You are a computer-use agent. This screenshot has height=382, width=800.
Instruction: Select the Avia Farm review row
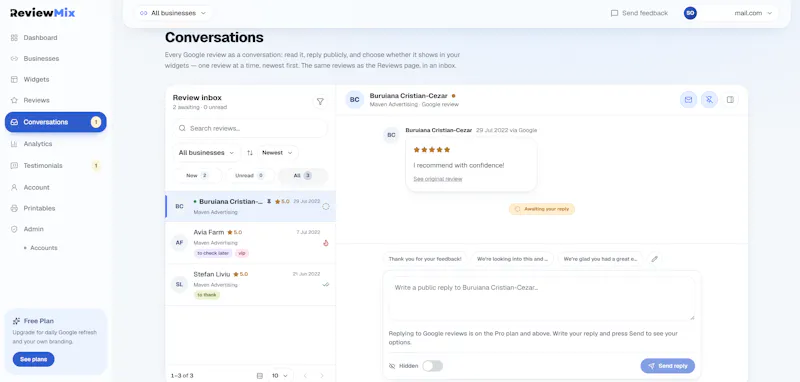[250, 243]
